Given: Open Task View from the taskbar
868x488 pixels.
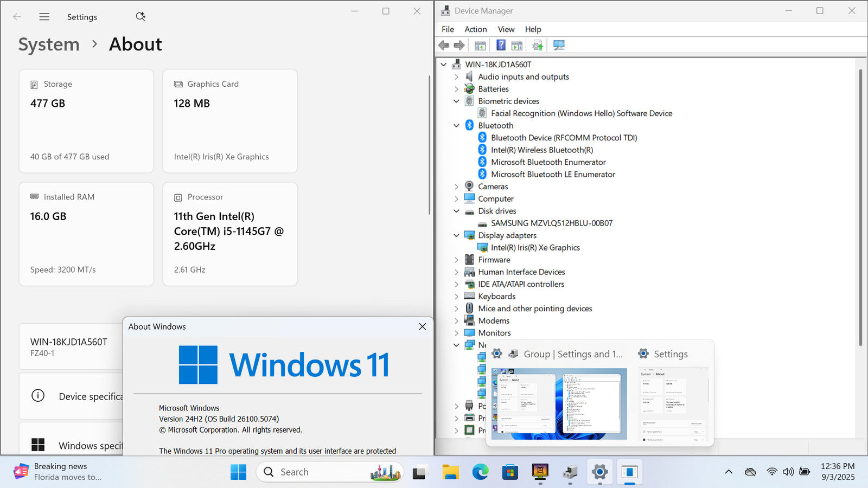Looking at the screenshot, I should pyautogui.click(x=419, y=472).
